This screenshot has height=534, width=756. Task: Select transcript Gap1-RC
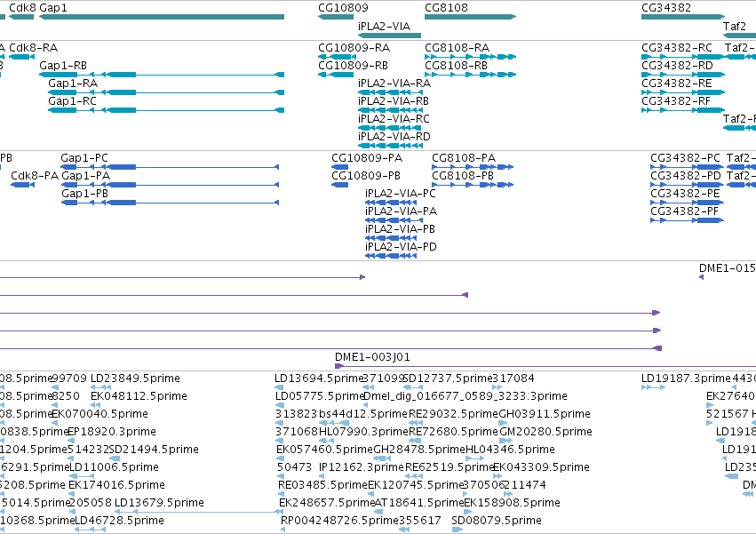tap(166, 110)
